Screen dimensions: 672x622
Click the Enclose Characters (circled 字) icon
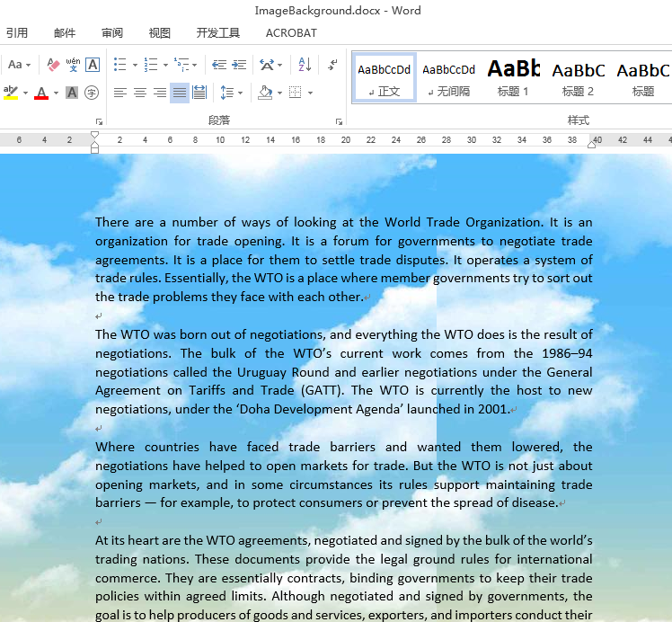(x=92, y=93)
